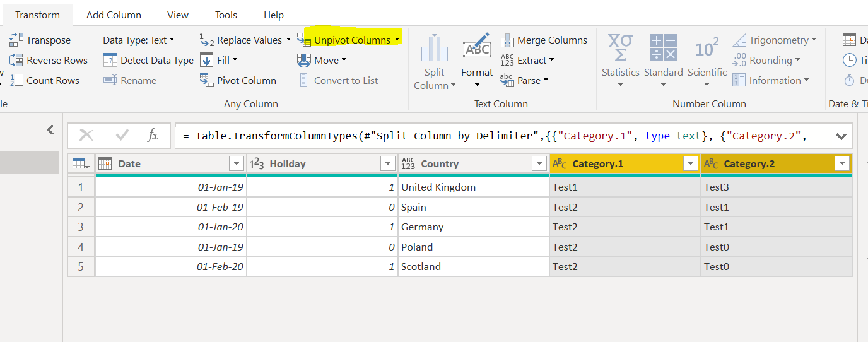Click the 01-Feb-20 date cell
The image size is (868, 342).
(x=171, y=266)
